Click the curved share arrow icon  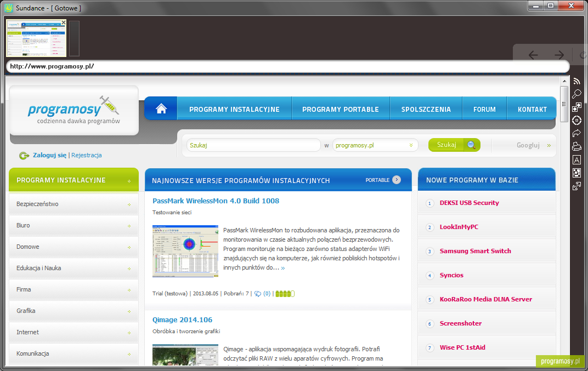pos(576,133)
